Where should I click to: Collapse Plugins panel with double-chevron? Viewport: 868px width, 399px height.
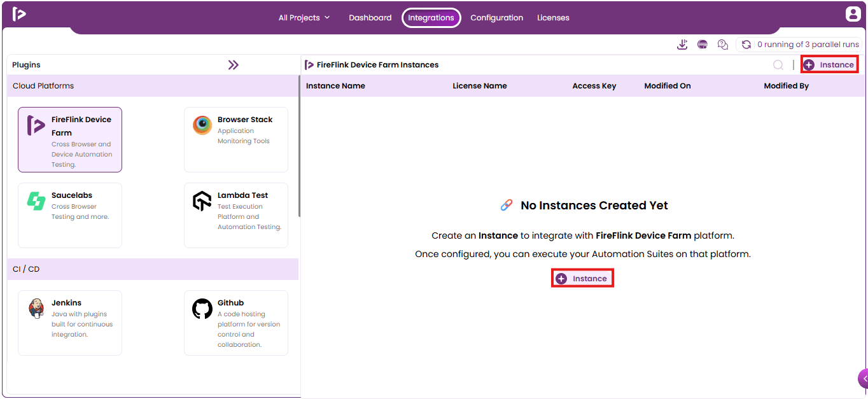pyautogui.click(x=234, y=65)
